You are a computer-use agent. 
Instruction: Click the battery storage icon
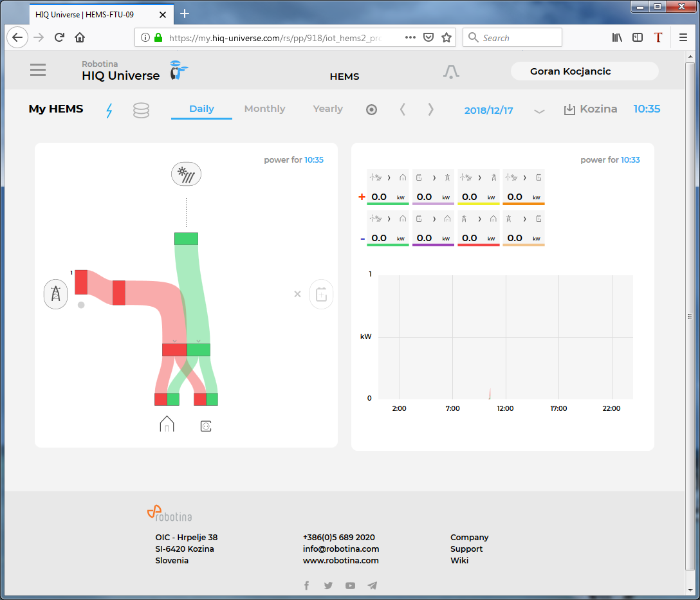coord(321,295)
